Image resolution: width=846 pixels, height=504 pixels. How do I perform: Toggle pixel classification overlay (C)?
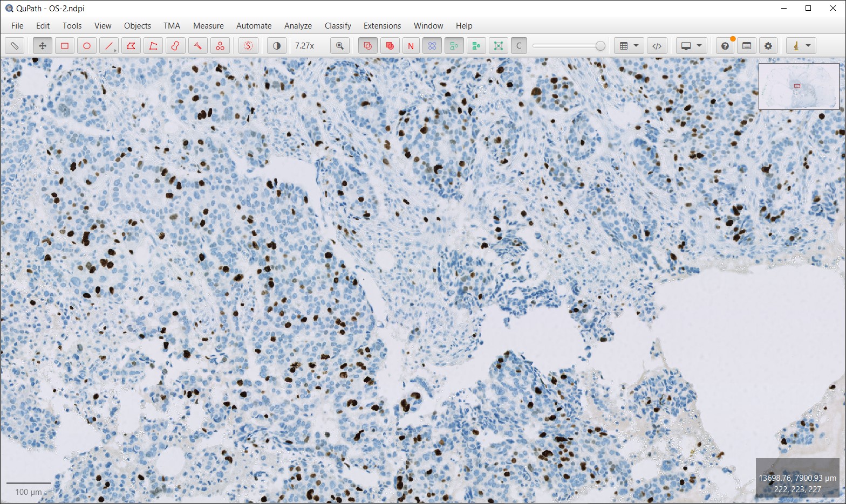coord(519,46)
